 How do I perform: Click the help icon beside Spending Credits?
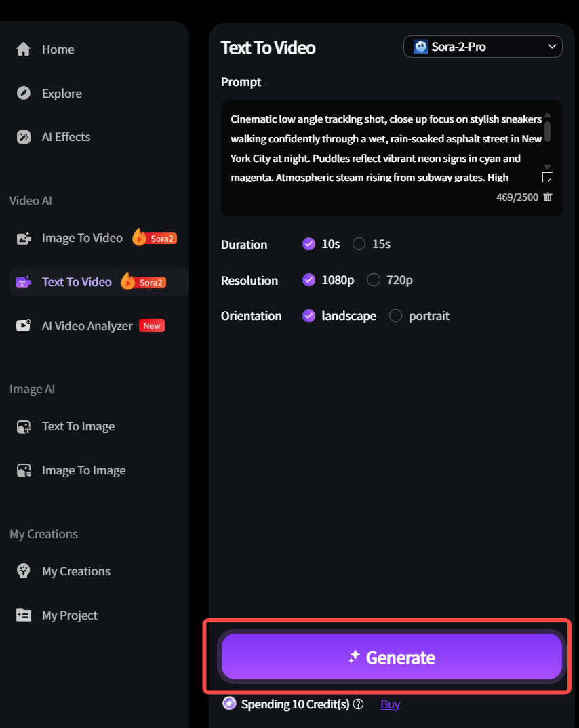coord(359,704)
